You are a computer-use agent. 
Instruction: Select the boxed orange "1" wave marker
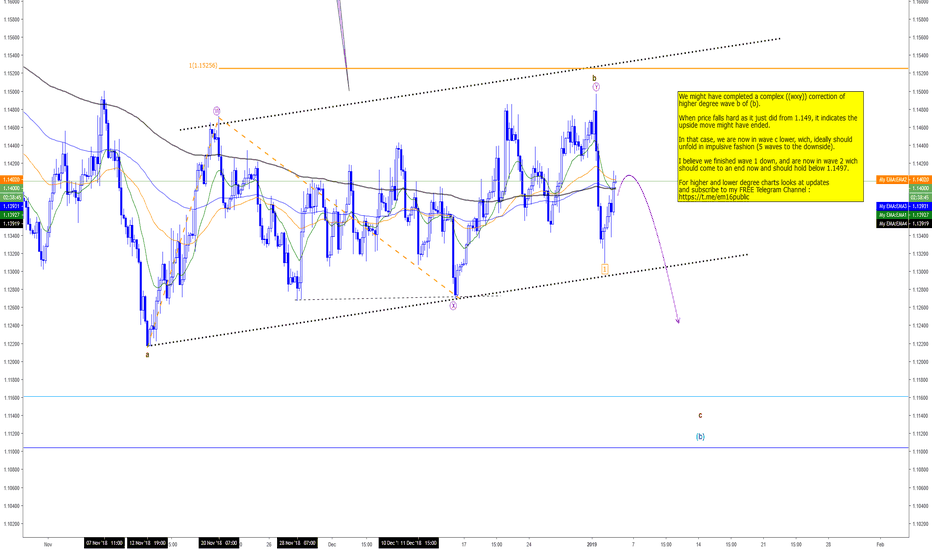(x=604, y=269)
